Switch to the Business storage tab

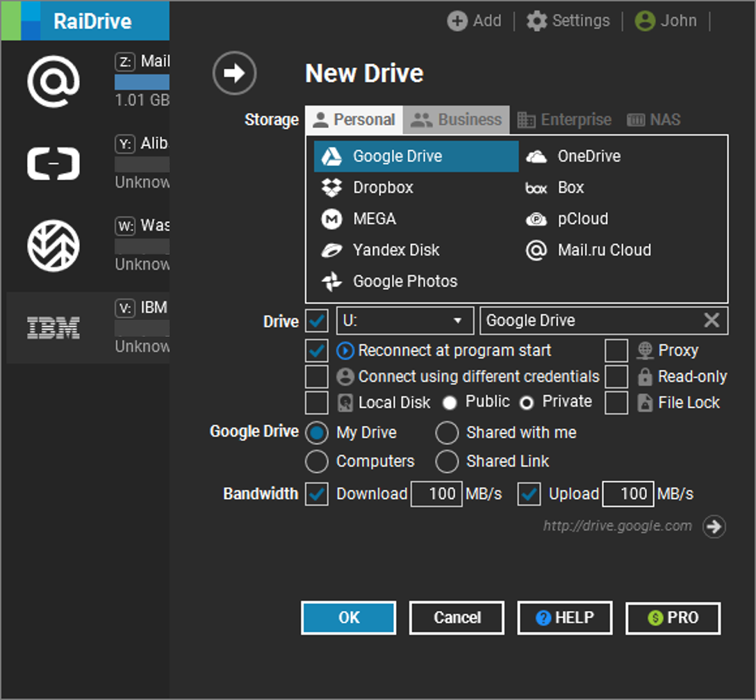(456, 120)
